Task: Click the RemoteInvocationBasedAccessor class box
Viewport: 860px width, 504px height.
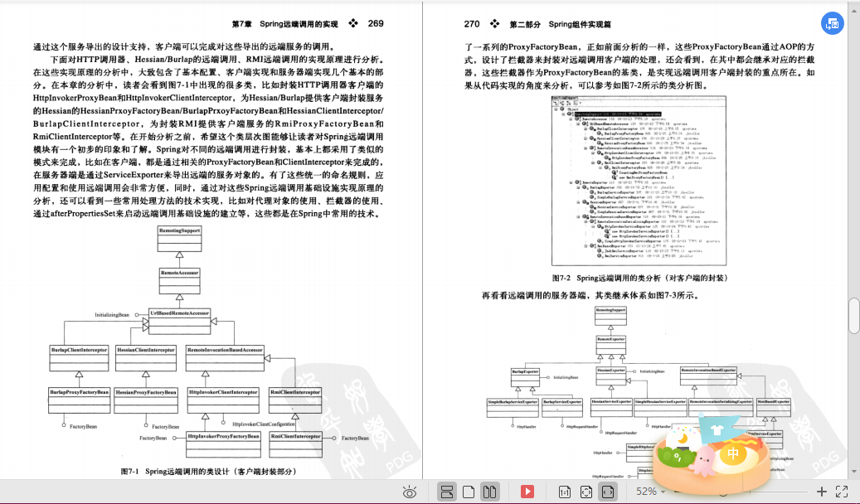Action: [225, 358]
